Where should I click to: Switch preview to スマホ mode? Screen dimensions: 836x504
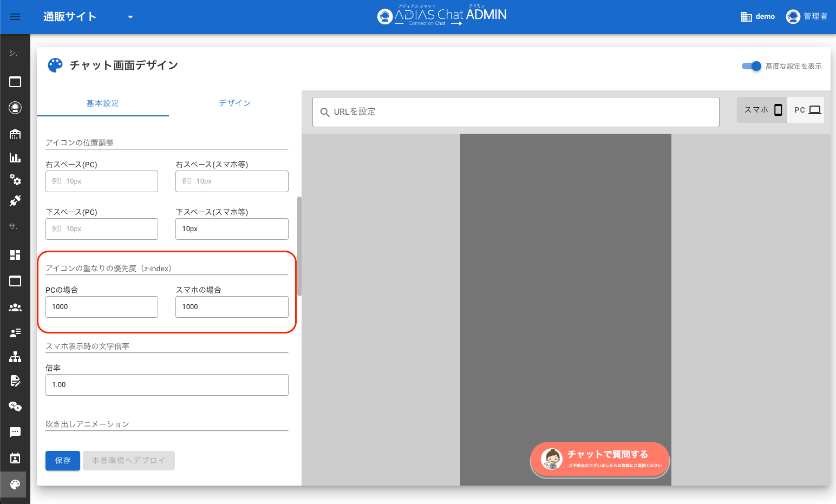tap(762, 110)
